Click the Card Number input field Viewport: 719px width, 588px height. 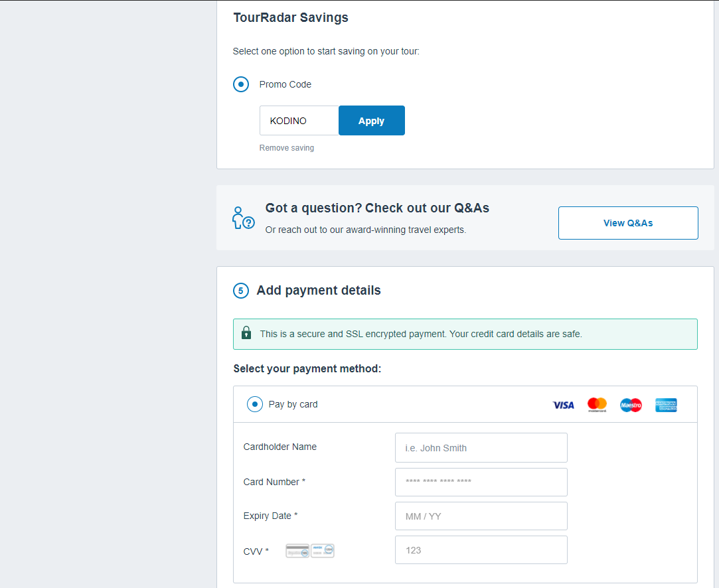[481, 482]
